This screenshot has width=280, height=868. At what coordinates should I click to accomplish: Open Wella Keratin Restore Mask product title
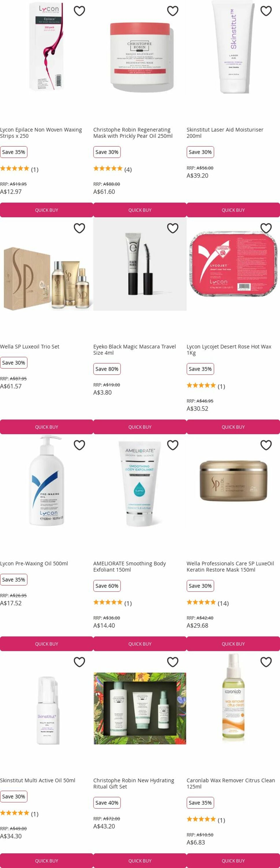[x=230, y=567]
